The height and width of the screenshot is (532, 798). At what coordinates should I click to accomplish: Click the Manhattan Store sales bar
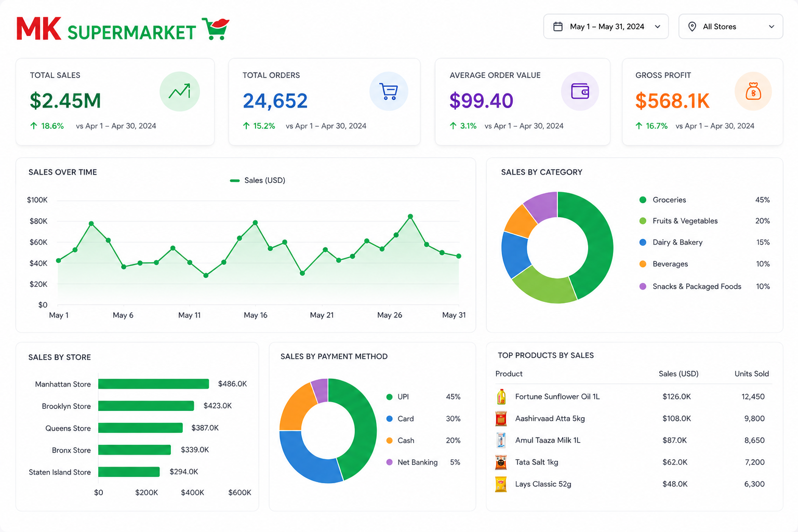coord(153,384)
